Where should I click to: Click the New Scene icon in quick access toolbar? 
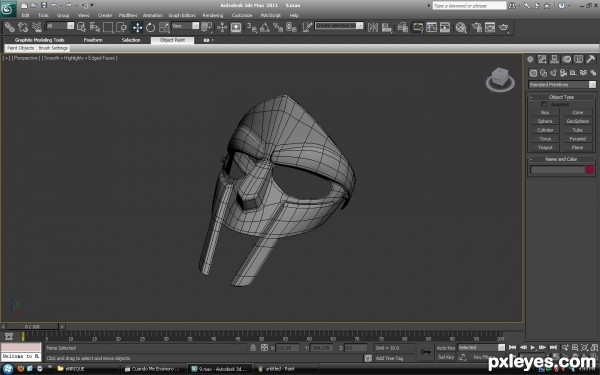[24, 5]
